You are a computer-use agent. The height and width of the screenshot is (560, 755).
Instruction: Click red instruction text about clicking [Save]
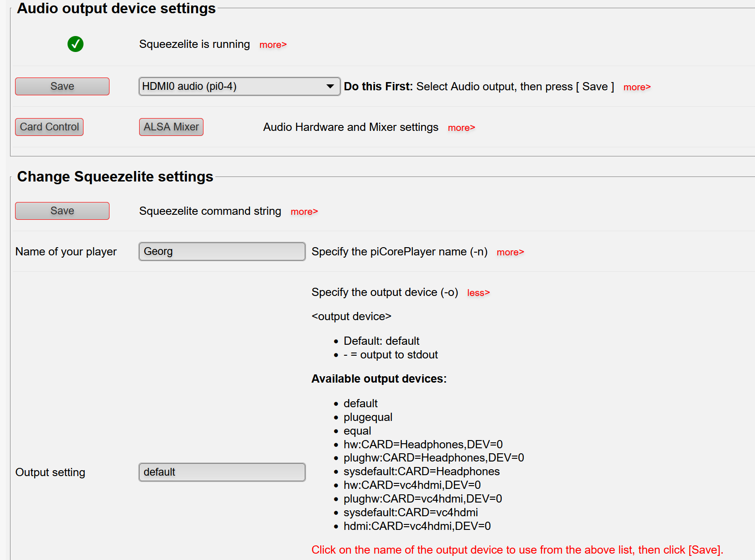click(x=517, y=550)
